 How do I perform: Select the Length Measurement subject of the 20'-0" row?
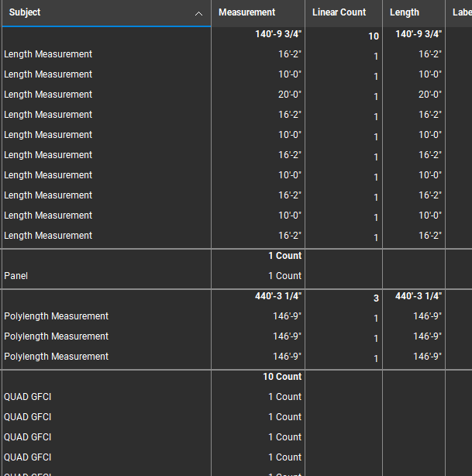pos(48,95)
